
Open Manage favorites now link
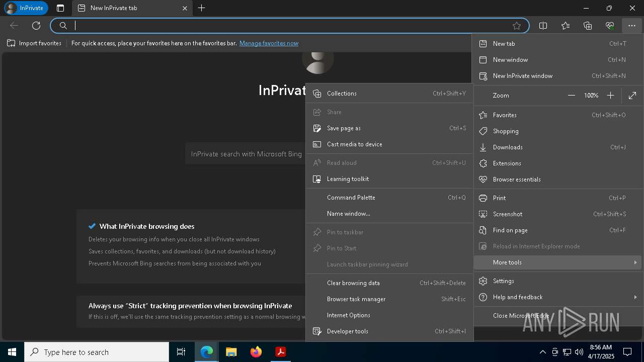(269, 43)
